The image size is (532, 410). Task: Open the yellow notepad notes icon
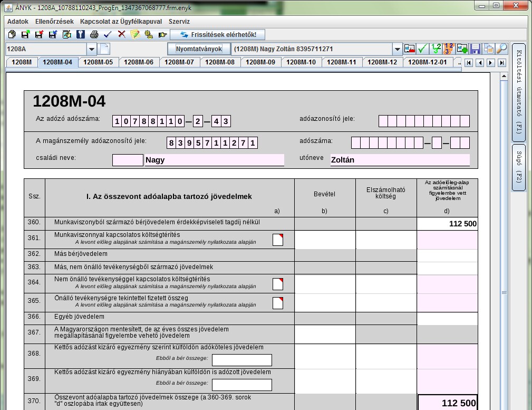pos(135,35)
